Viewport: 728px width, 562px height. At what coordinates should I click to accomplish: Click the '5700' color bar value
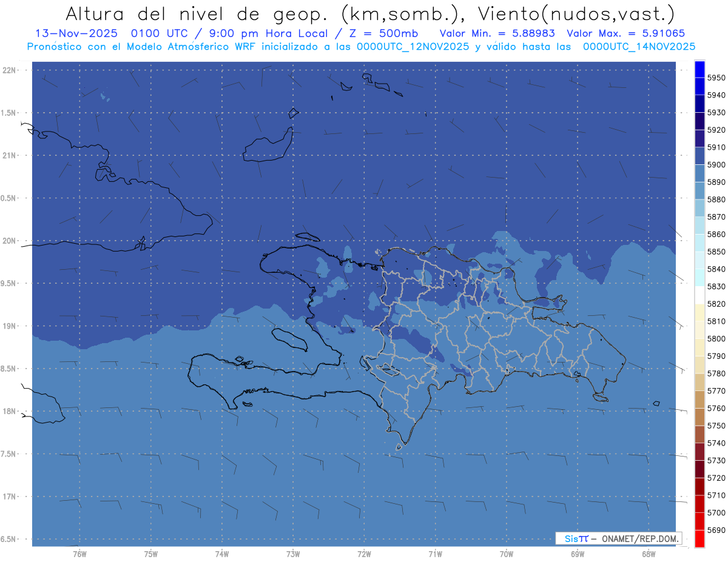click(x=716, y=512)
